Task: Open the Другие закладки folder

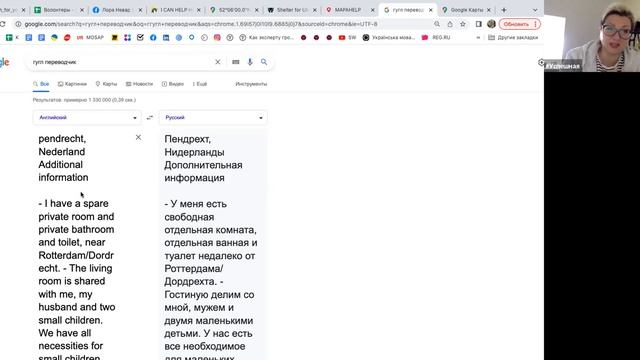Action: point(513,38)
